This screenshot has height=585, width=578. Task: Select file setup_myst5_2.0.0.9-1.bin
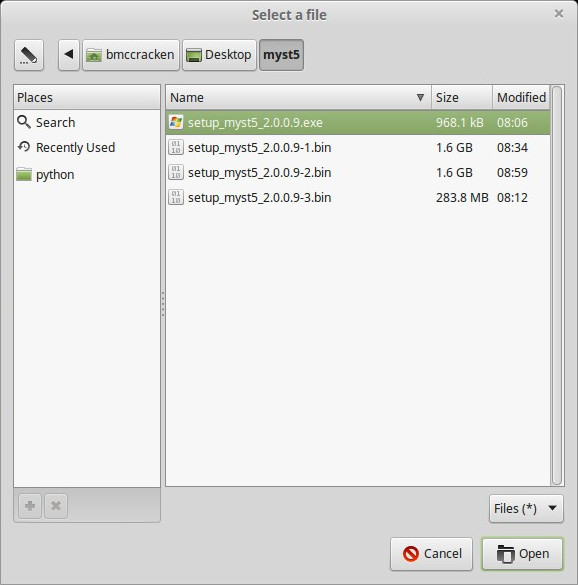tap(358, 147)
